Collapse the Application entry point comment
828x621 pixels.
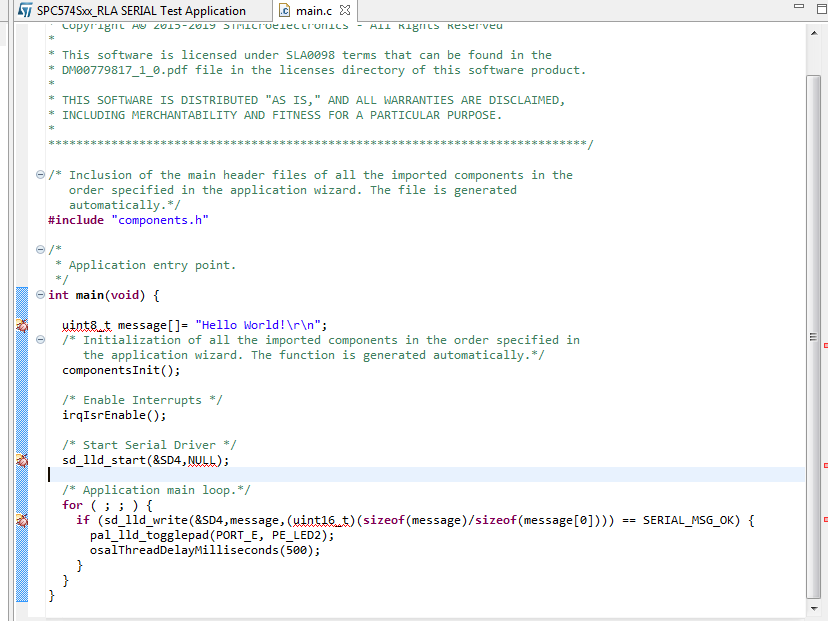(x=40, y=249)
